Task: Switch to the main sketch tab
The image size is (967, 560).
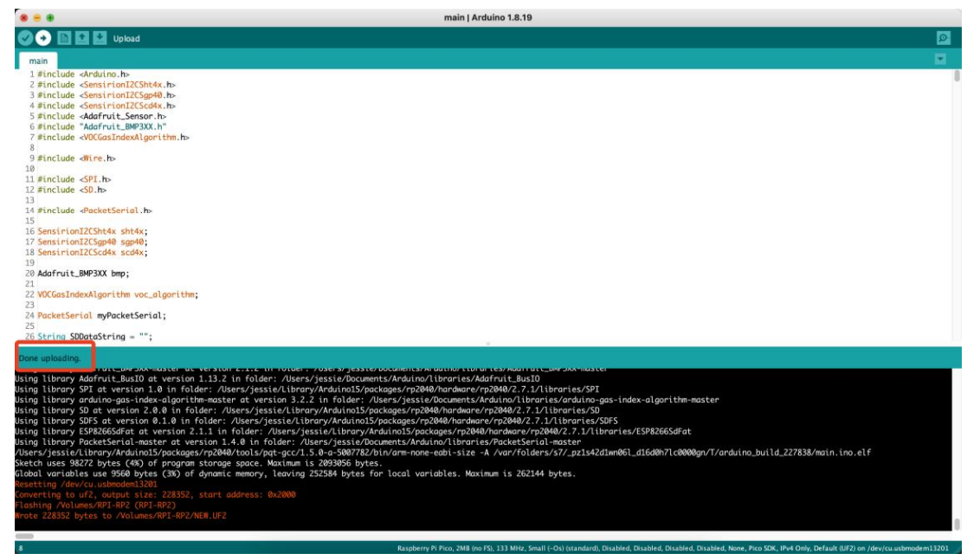Action: coord(38,61)
